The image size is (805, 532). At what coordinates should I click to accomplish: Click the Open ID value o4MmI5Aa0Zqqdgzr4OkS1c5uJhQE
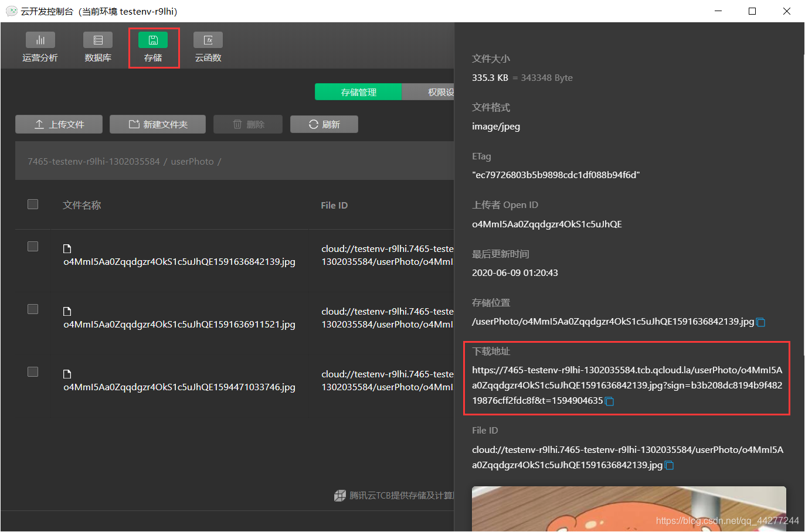click(547, 224)
